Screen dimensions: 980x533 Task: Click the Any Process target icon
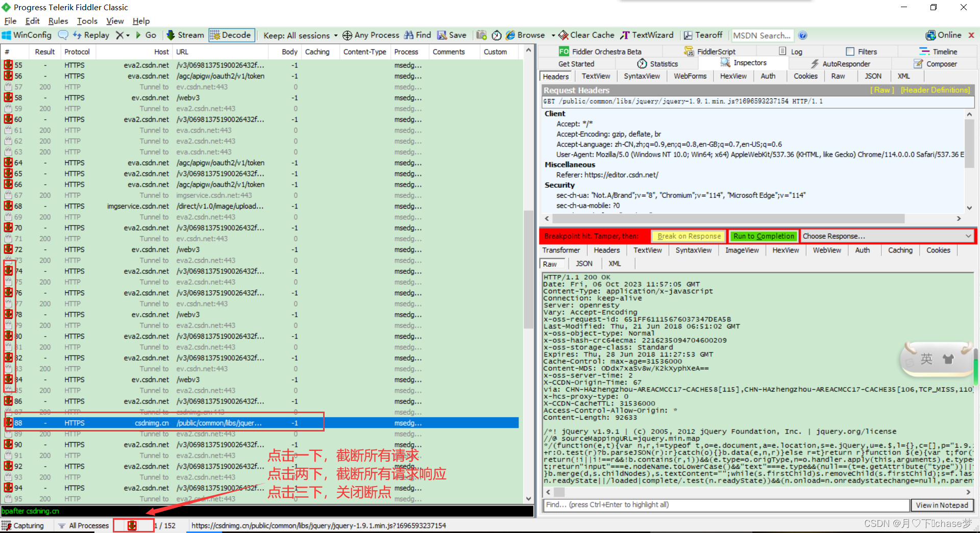click(x=347, y=35)
